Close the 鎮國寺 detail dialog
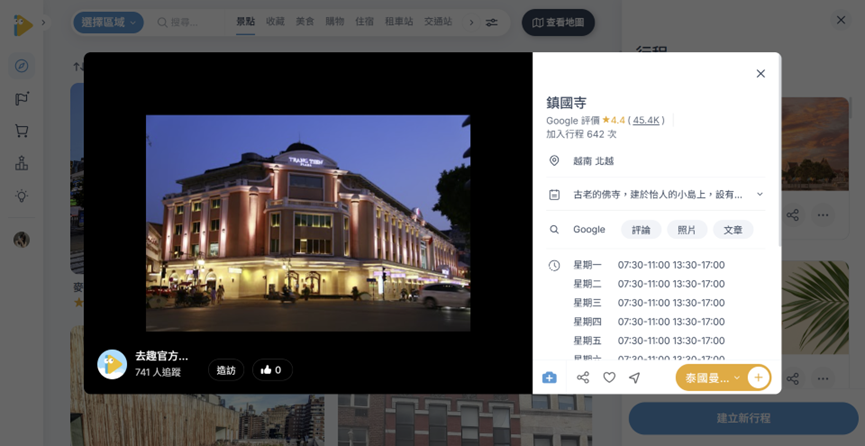865x446 pixels. point(761,73)
